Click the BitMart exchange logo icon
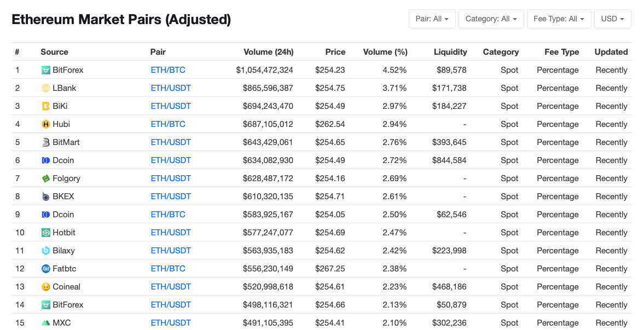 46,142
